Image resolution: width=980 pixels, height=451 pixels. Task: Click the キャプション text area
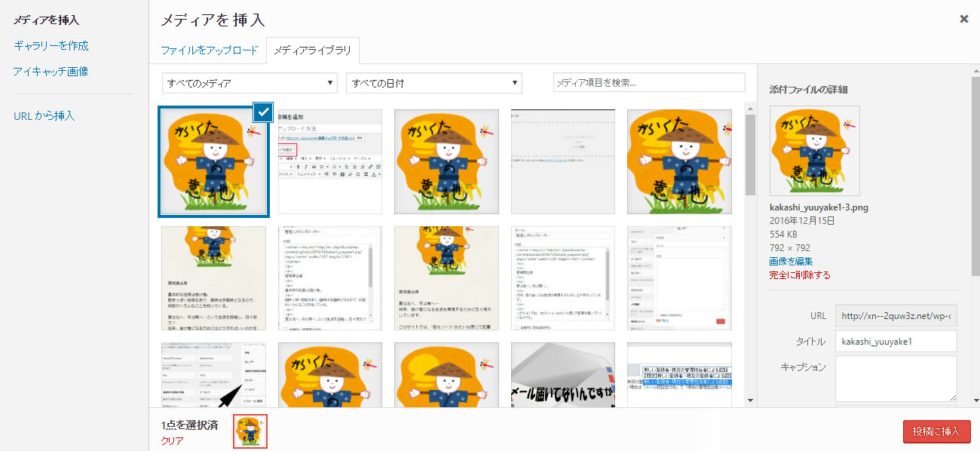click(896, 379)
